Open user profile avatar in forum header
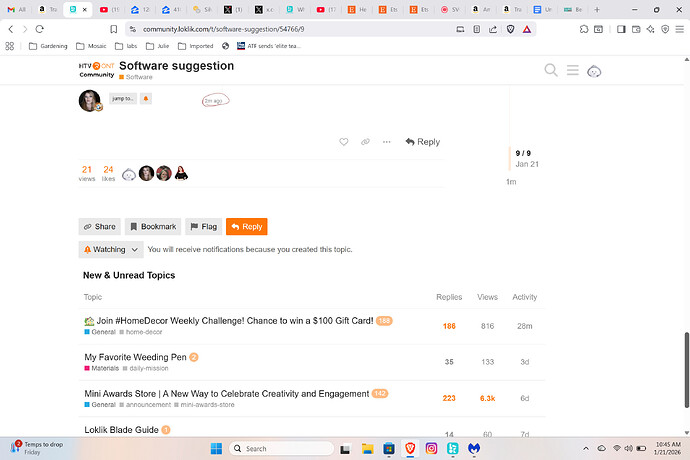 pyautogui.click(x=594, y=70)
